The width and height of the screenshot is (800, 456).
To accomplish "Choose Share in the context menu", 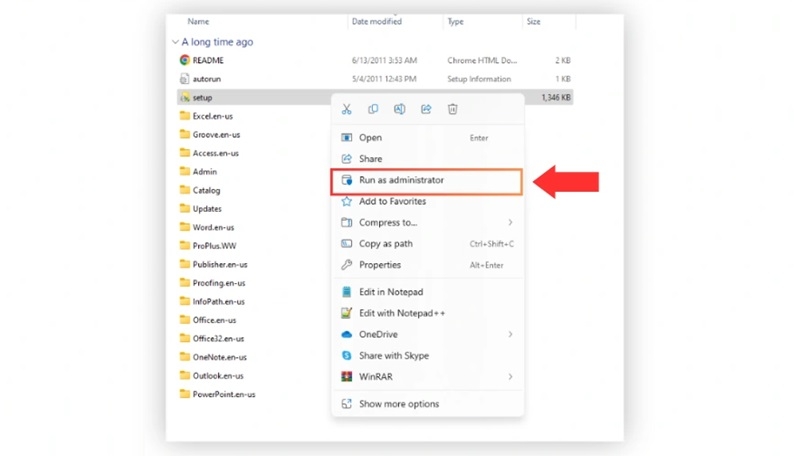I will coord(427,159).
